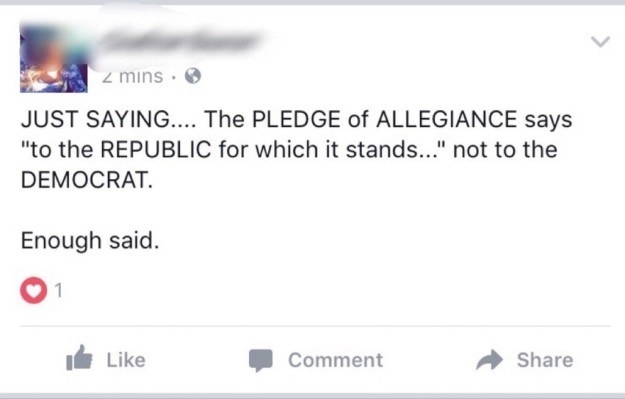Click the blurred poster name
625x399 pixels.
tap(177, 42)
